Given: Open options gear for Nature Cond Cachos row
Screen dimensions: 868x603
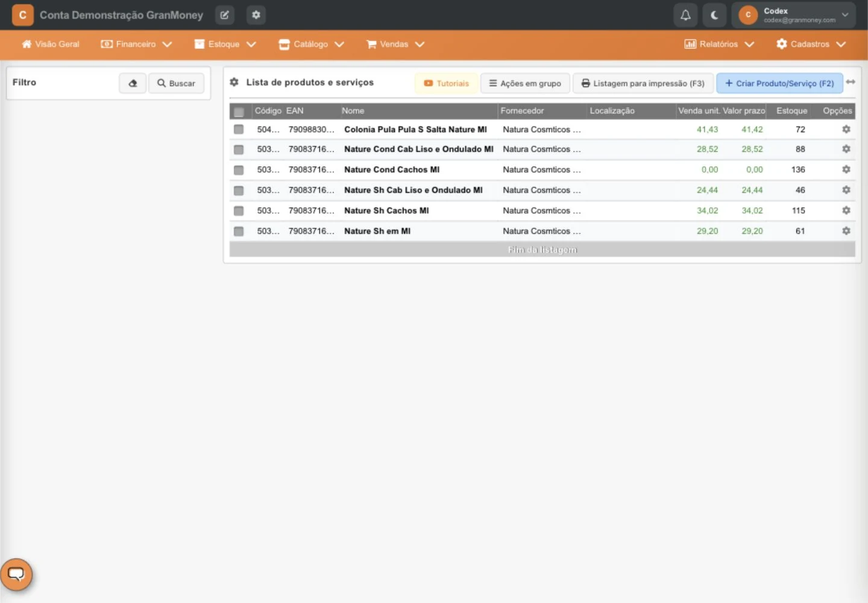Looking at the screenshot, I should (846, 169).
